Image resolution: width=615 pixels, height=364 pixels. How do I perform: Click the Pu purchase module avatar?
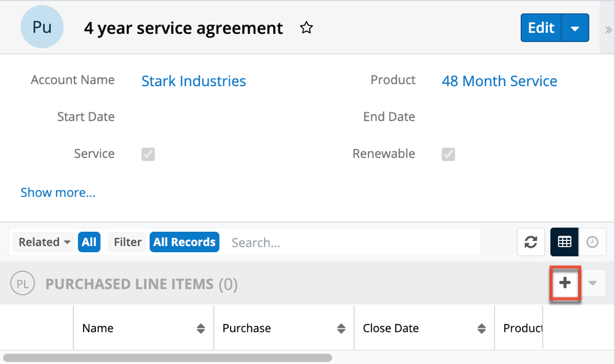coord(42,28)
